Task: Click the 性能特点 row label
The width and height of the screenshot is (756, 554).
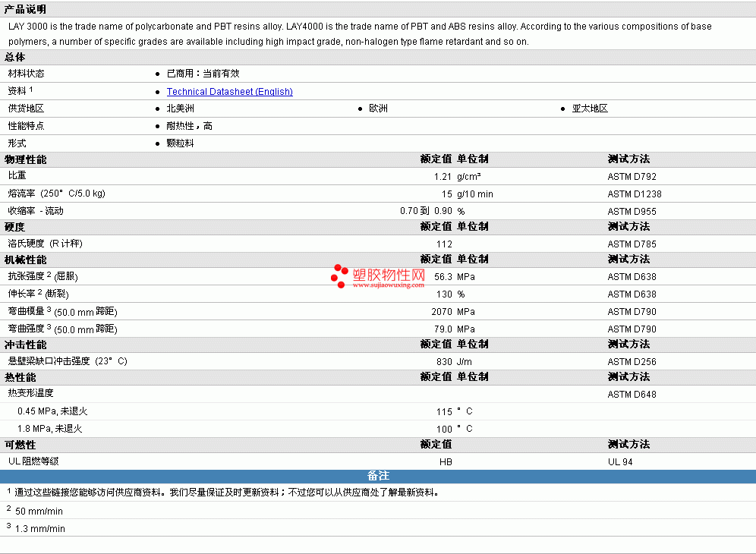Action: click(x=26, y=126)
